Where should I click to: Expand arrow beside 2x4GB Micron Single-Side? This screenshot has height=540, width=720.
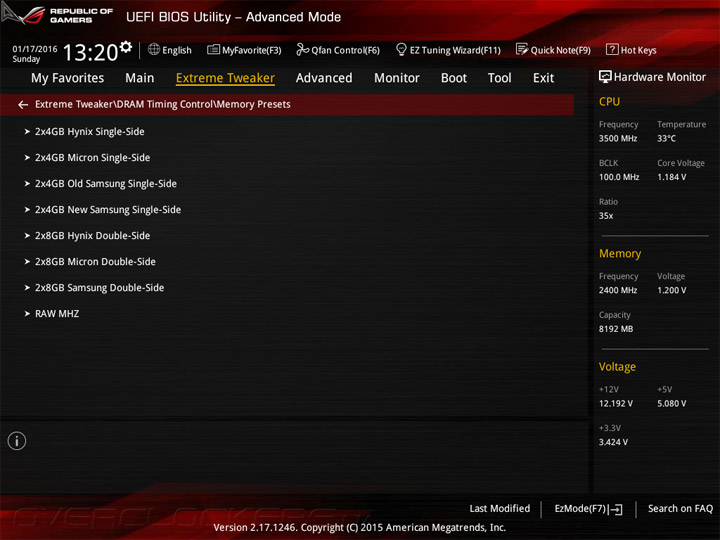(27, 158)
